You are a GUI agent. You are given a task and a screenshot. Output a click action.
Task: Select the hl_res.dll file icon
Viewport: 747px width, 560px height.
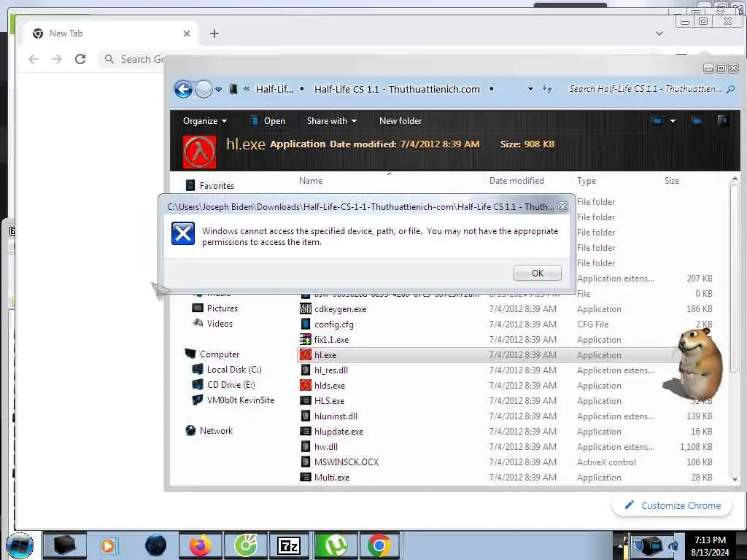point(306,370)
